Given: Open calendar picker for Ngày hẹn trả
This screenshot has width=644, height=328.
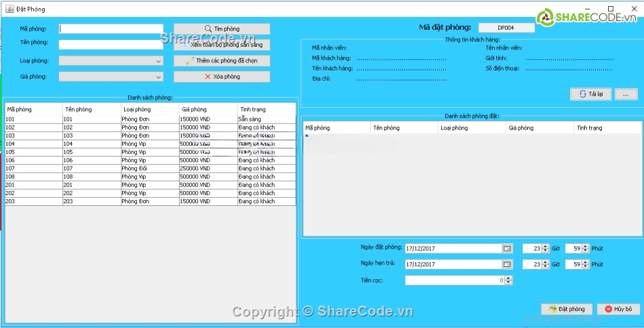Looking at the screenshot, I should (507, 264).
